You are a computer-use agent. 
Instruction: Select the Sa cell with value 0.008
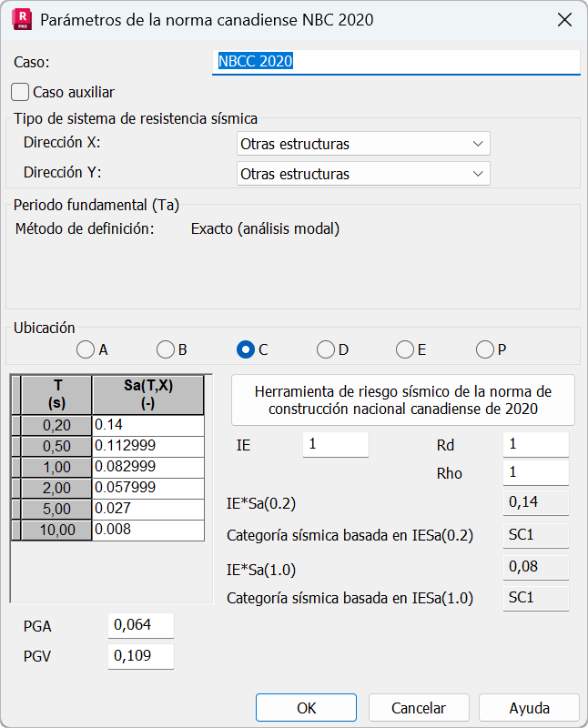click(148, 530)
